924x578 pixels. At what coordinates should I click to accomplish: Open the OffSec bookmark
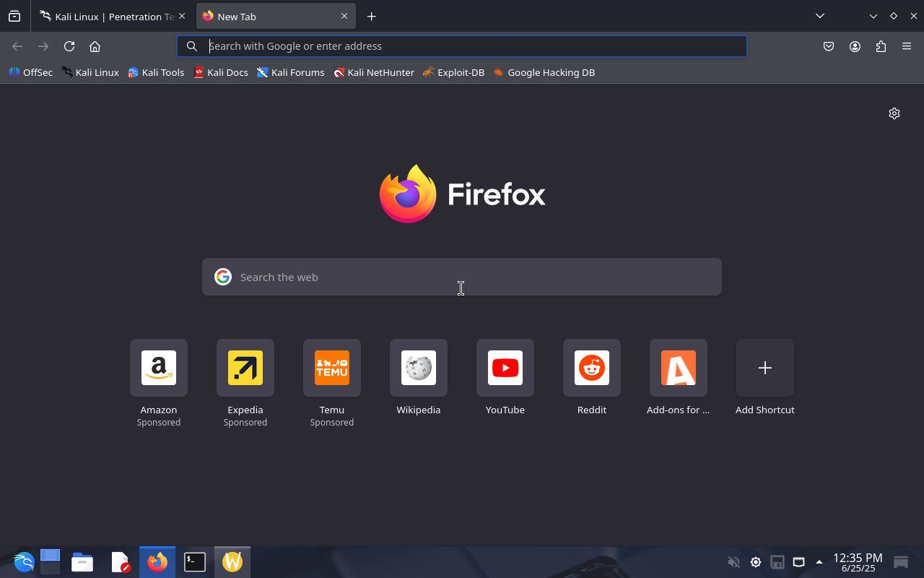tap(30, 72)
